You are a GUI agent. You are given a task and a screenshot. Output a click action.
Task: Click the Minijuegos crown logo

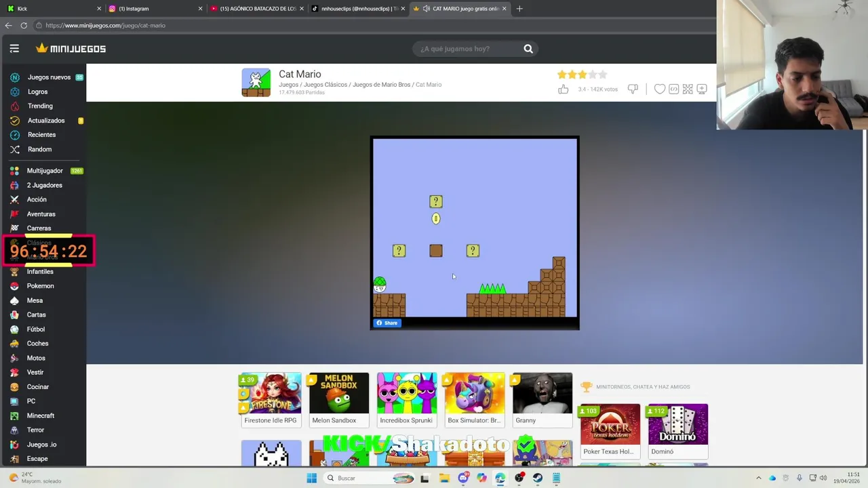[71, 49]
